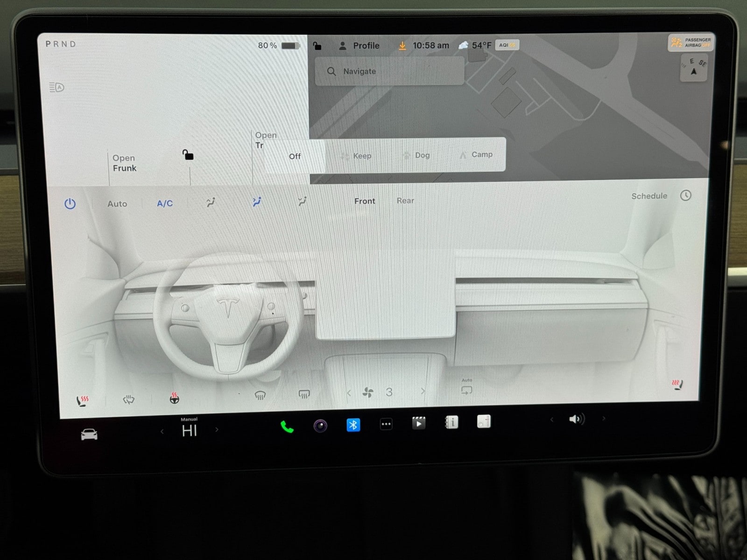
Task: Switch to the Rear climate tab
Action: [405, 201]
